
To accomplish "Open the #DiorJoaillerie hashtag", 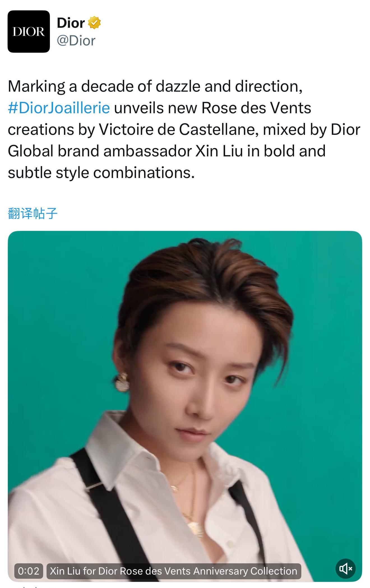I will click(59, 108).
